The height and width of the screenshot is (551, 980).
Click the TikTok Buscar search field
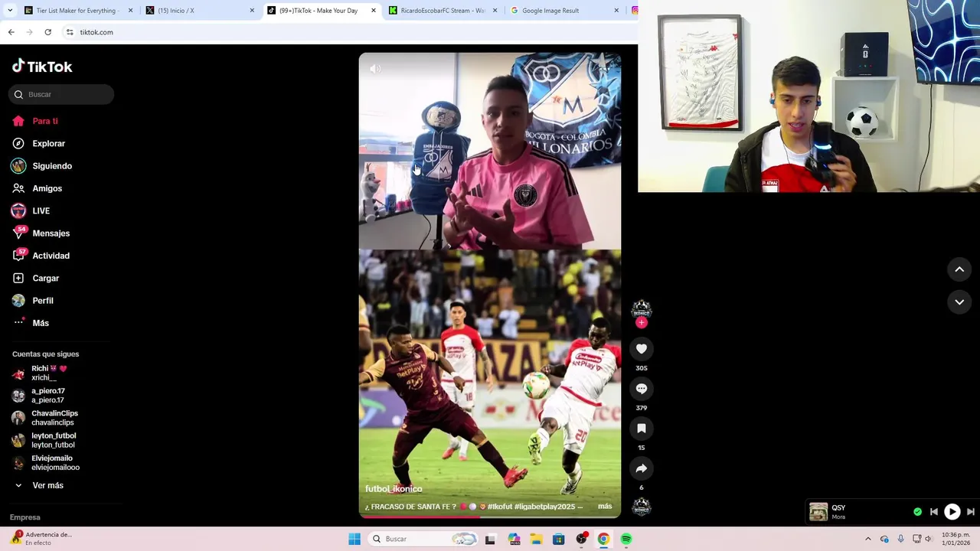click(61, 94)
